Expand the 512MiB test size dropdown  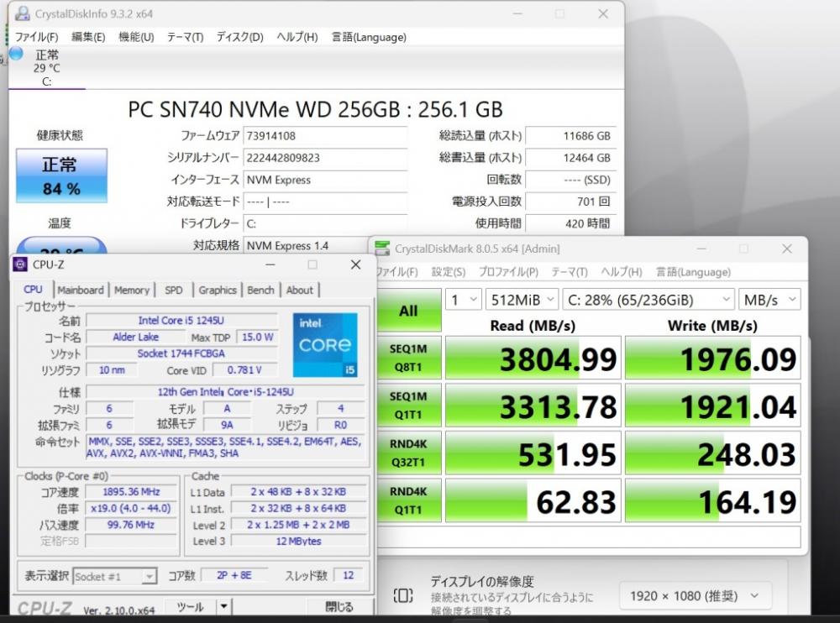(522, 300)
